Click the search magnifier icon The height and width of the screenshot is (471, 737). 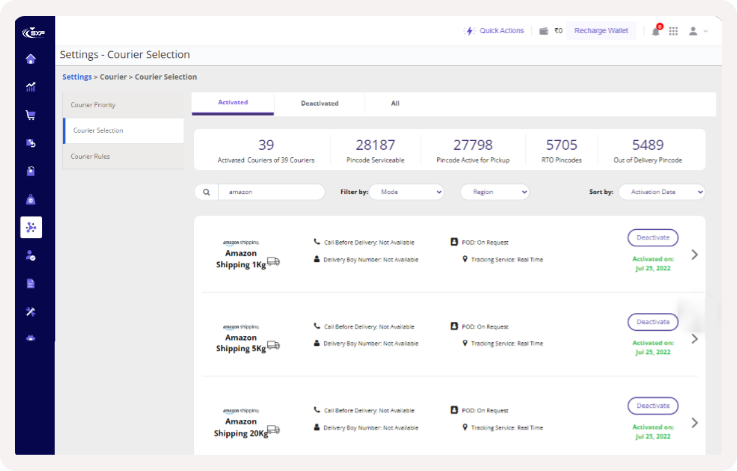[x=206, y=192]
